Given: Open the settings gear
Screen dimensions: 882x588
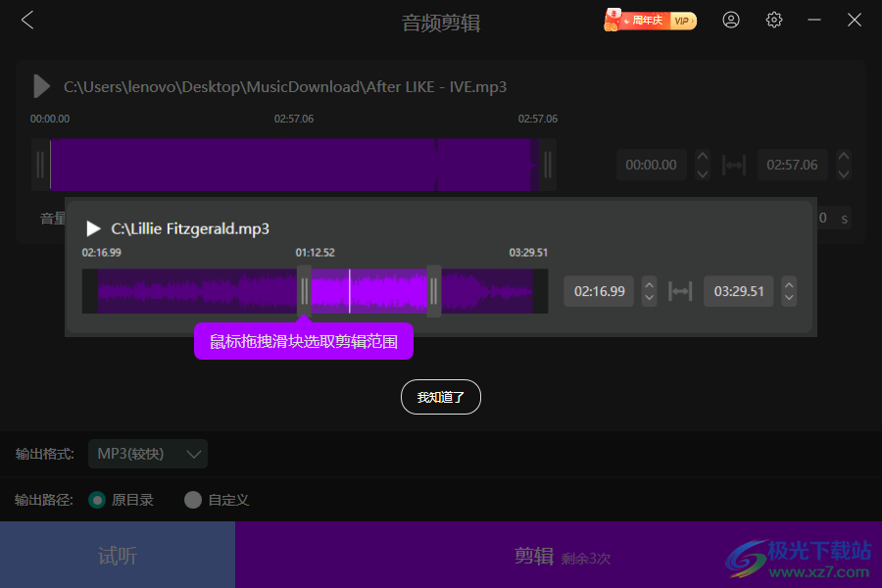Looking at the screenshot, I should click(773, 20).
